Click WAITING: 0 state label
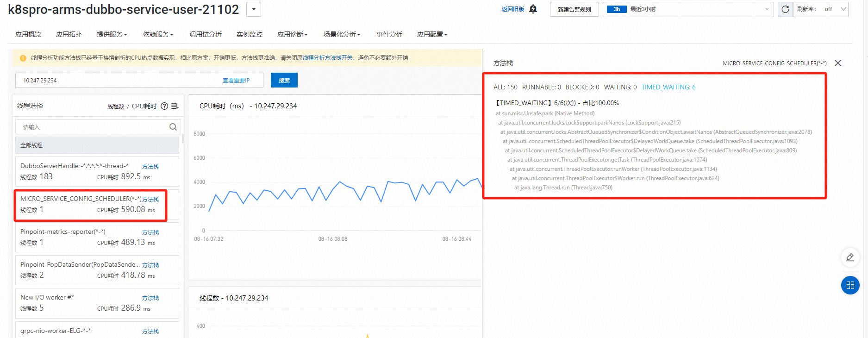The image size is (868, 338). point(620,87)
